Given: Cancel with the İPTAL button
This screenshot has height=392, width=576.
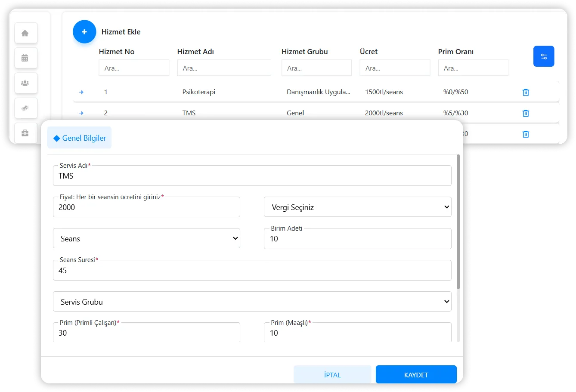Looking at the screenshot, I should (x=332, y=375).
